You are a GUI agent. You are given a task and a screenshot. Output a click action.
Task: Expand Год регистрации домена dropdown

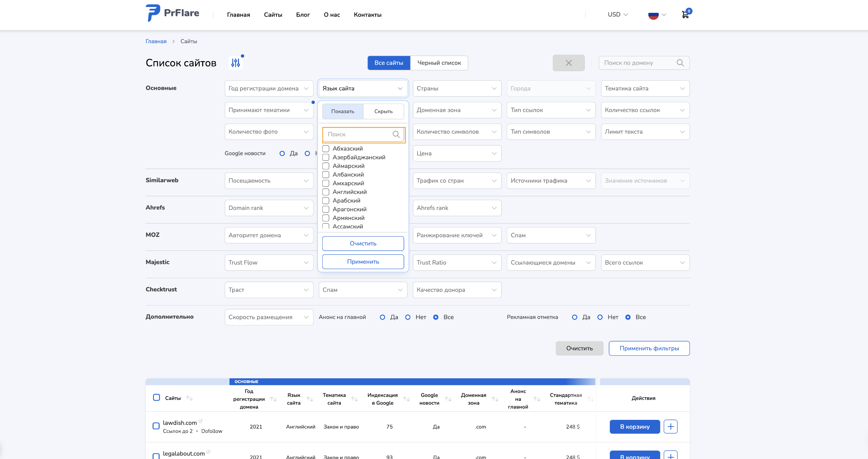click(269, 88)
